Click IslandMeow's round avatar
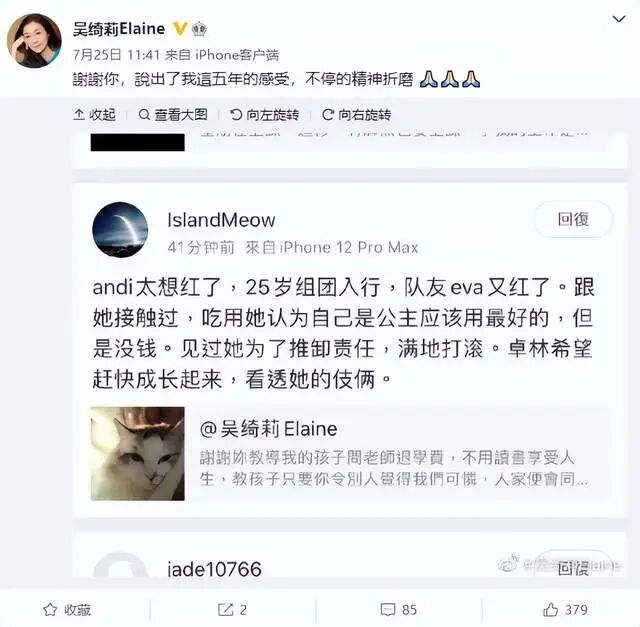This screenshot has height=627, width=640. click(120, 229)
